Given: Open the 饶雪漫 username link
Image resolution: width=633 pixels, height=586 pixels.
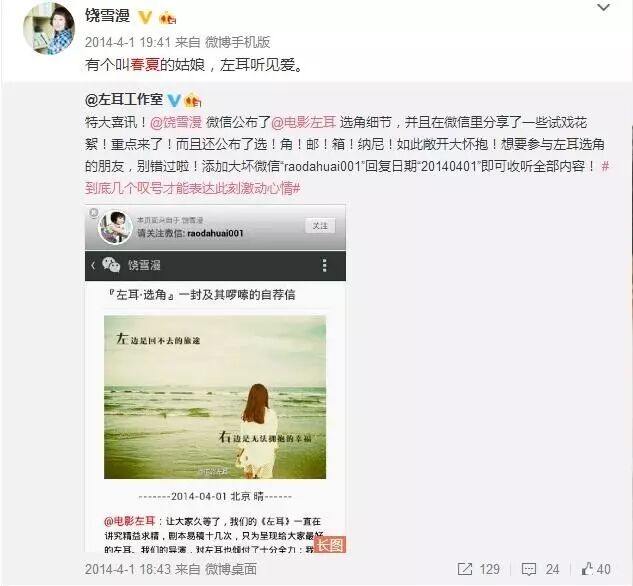Looking at the screenshot, I should click(107, 16).
